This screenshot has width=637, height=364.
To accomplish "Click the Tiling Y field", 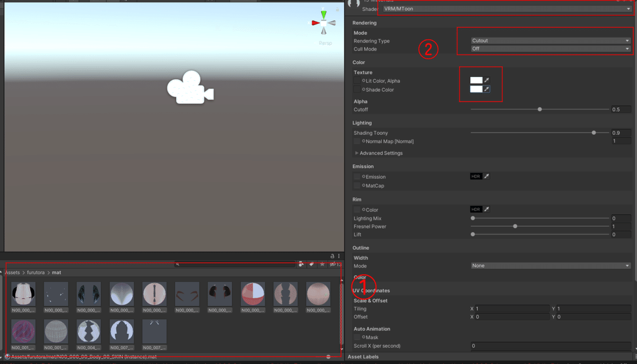I will coord(595,308).
